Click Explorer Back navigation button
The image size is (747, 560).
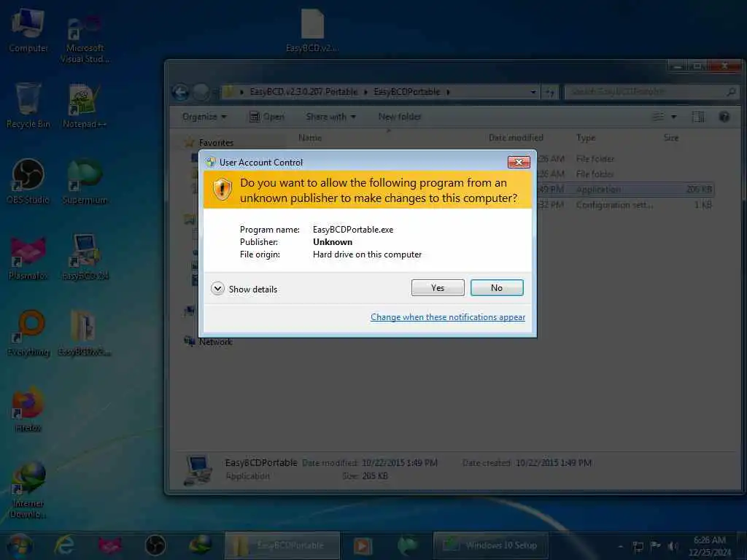coord(181,92)
